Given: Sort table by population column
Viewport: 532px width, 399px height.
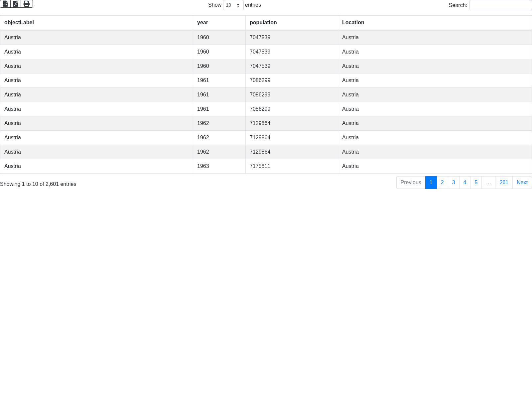Looking at the screenshot, I should pyautogui.click(x=263, y=23).
